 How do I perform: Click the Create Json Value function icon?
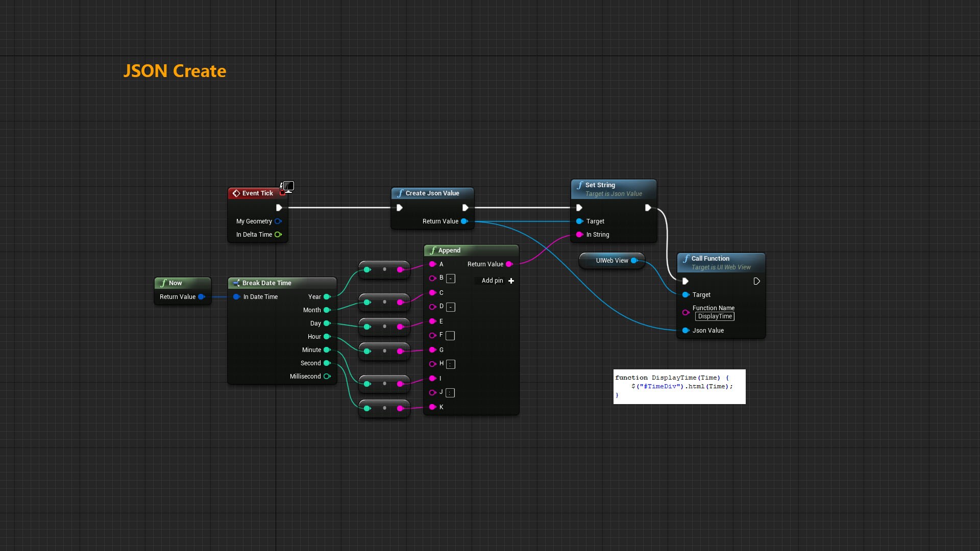(x=400, y=193)
